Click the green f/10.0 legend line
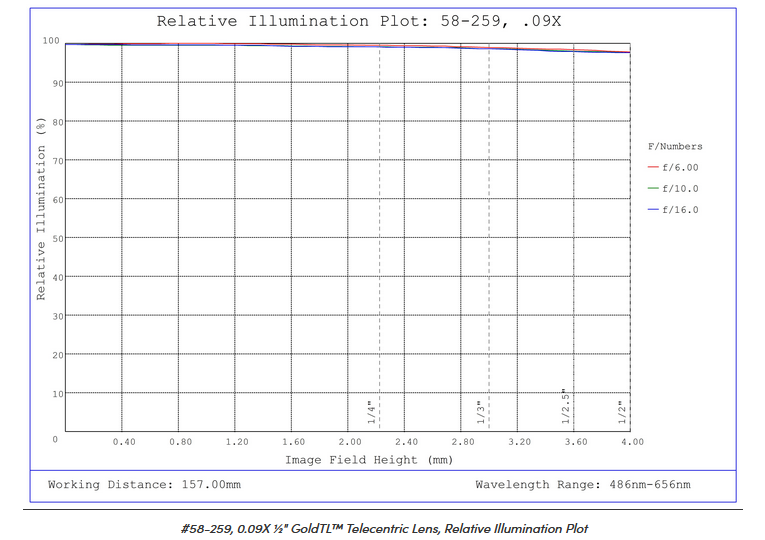This screenshot has height=540, width=765. (x=653, y=189)
